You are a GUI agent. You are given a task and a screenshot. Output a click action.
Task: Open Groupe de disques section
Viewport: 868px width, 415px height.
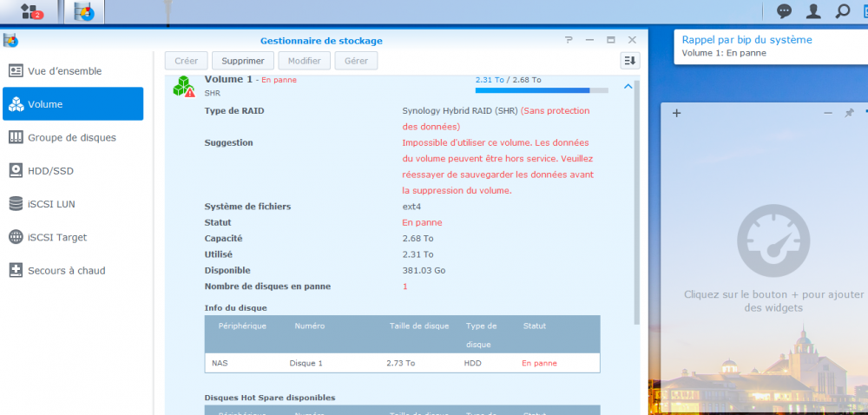(x=73, y=137)
